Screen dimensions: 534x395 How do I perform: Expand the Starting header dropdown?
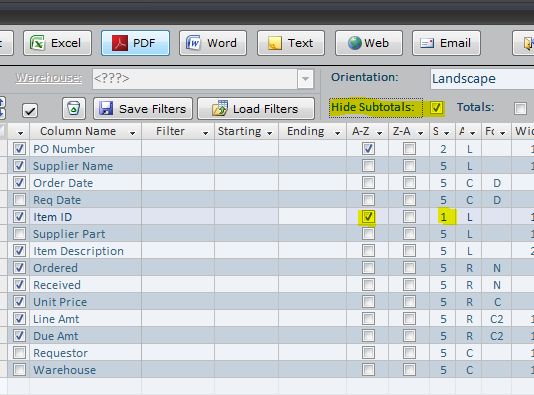(x=269, y=133)
